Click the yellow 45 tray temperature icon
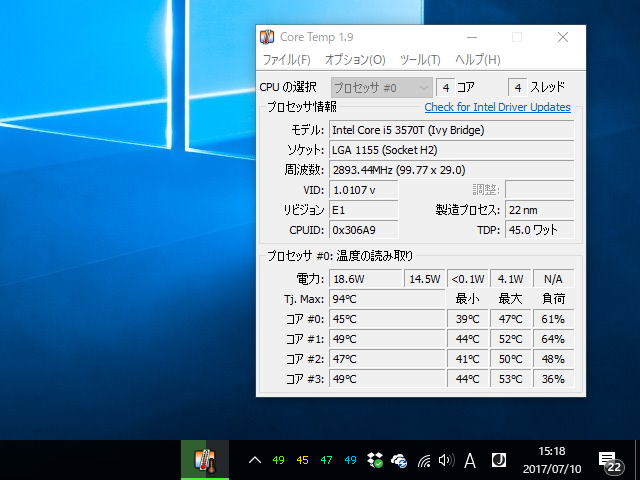Screen dimensions: 640x480 point(302,460)
